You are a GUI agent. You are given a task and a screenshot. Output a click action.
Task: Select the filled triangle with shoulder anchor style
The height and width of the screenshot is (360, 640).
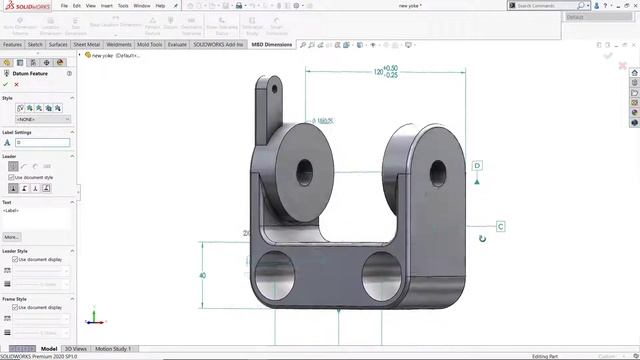pyautogui.click(x=24, y=188)
